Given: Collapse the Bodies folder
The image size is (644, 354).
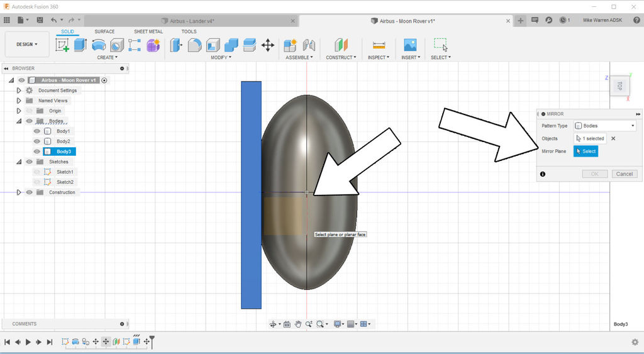Looking at the screenshot, I should [19, 121].
